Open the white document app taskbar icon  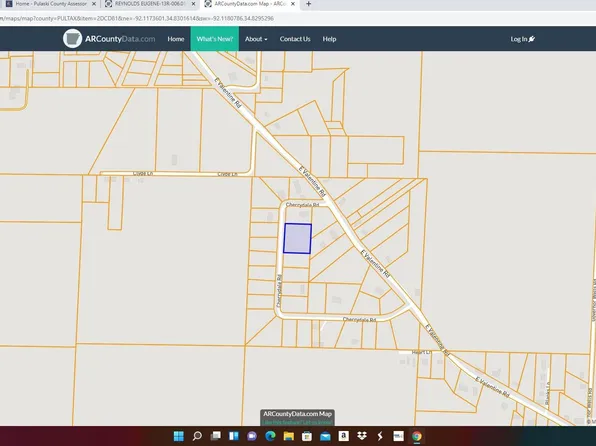pos(398,436)
